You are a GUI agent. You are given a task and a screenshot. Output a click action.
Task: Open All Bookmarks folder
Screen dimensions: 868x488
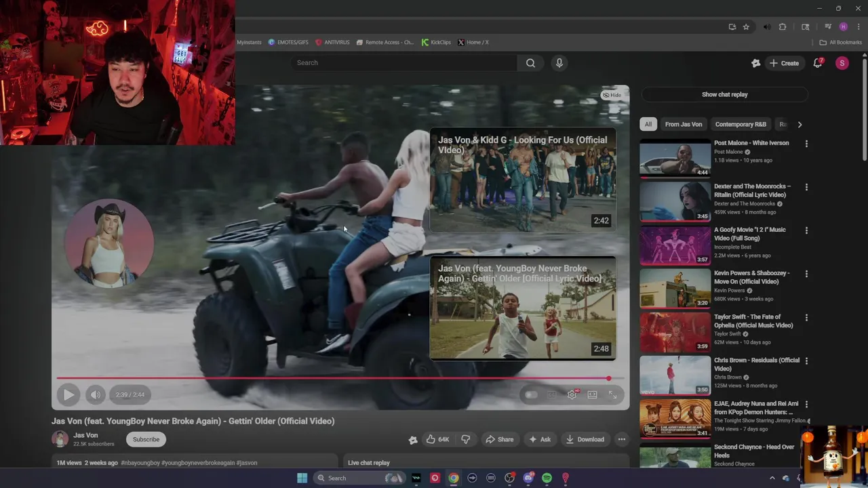[x=841, y=42]
